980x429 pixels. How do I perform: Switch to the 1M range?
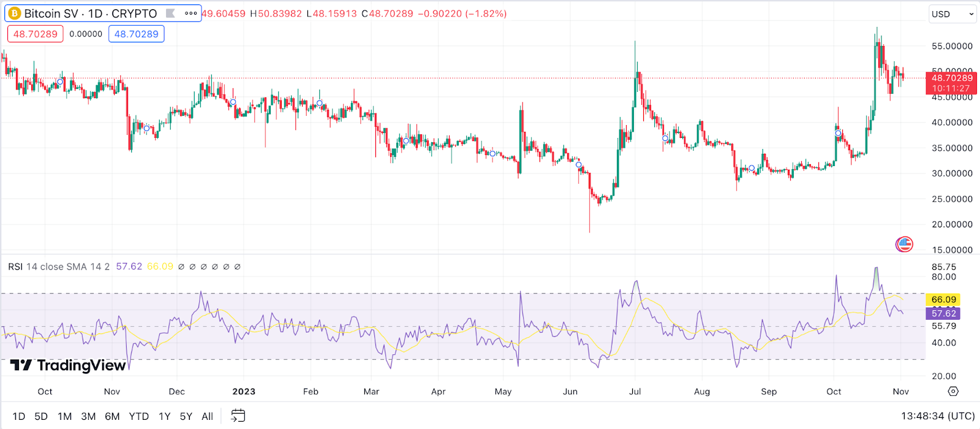coord(65,416)
